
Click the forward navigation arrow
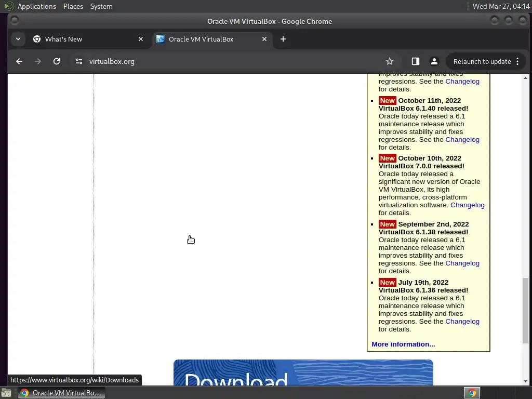[x=38, y=61]
